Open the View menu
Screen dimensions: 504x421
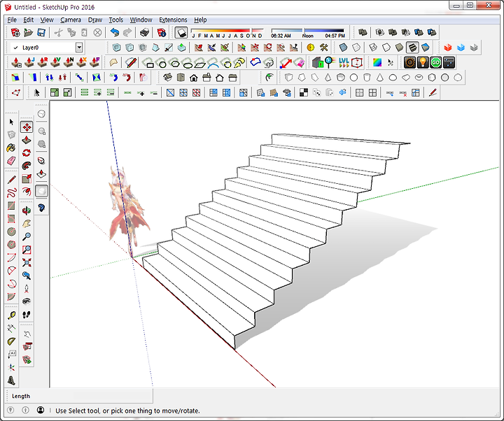[x=47, y=20]
